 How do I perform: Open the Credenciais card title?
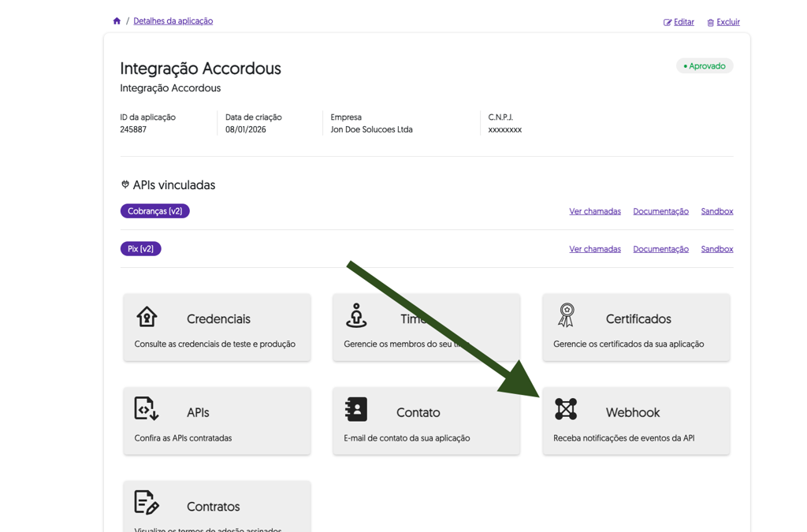219,319
